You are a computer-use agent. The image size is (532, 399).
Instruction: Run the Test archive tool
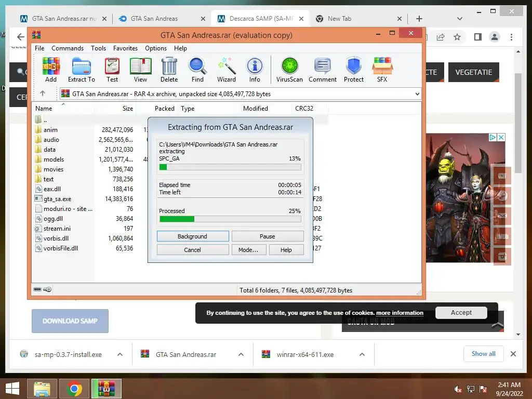point(112,70)
